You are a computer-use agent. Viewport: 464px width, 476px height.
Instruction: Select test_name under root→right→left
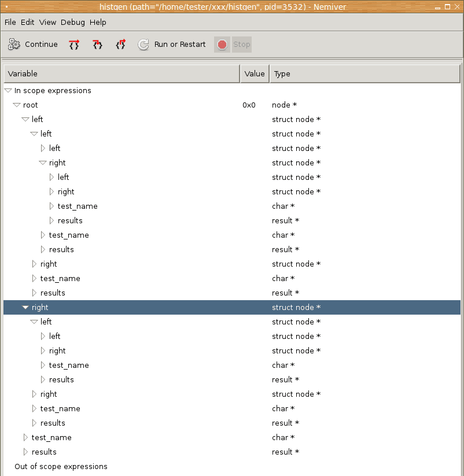tap(69, 365)
